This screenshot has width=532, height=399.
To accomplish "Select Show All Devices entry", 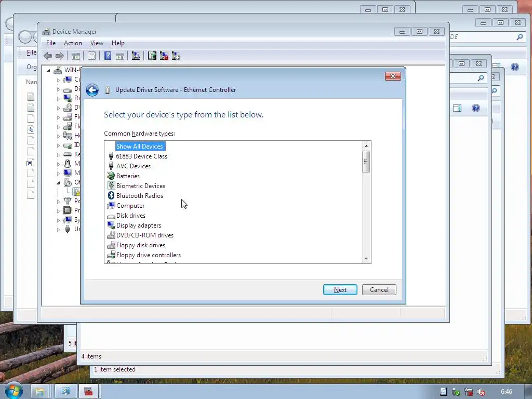I will [140, 146].
